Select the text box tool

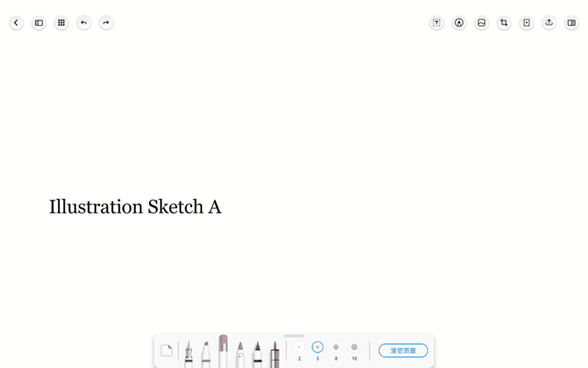pyautogui.click(x=436, y=23)
